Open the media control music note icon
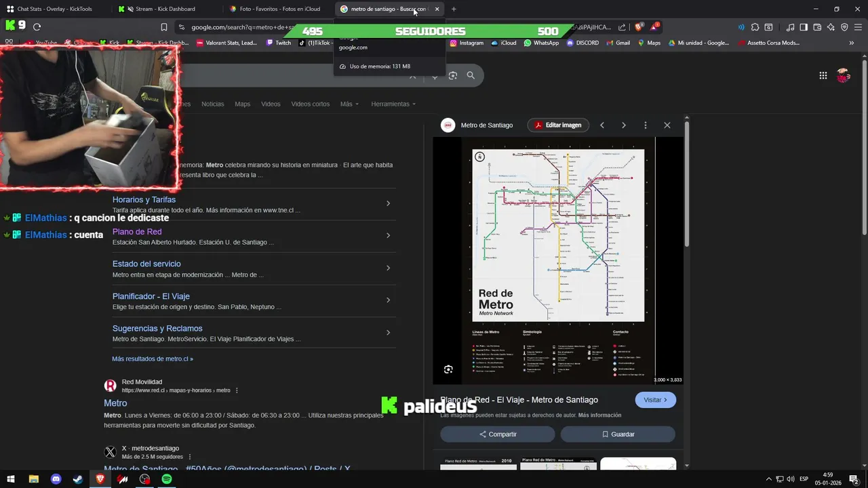Image resolution: width=868 pixels, height=488 pixels. click(790, 27)
